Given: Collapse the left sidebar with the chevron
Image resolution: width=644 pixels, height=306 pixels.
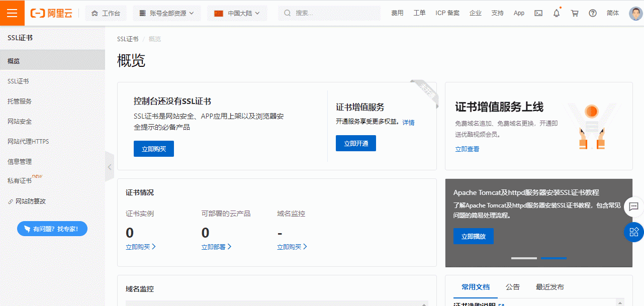Looking at the screenshot, I should (x=110, y=166).
